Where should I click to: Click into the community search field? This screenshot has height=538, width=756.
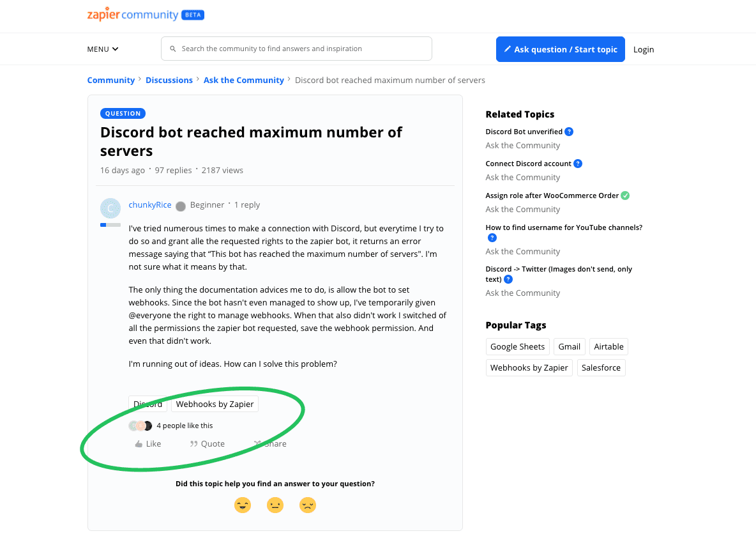click(x=300, y=49)
